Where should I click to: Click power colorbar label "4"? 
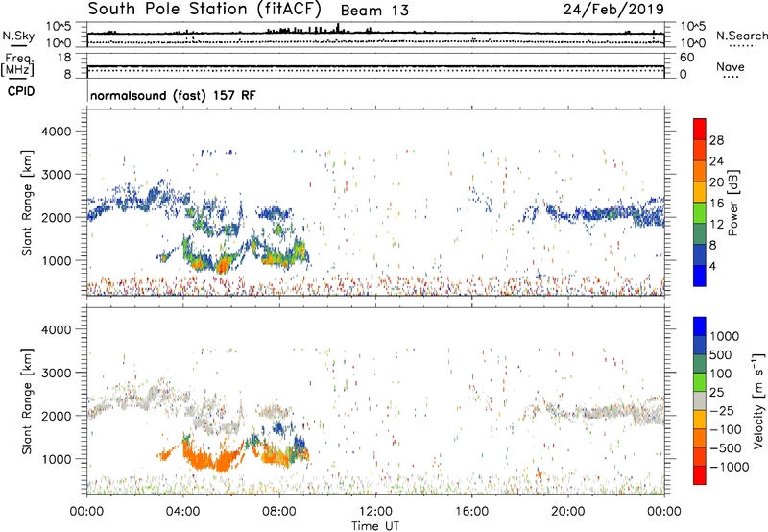[713, 267]
